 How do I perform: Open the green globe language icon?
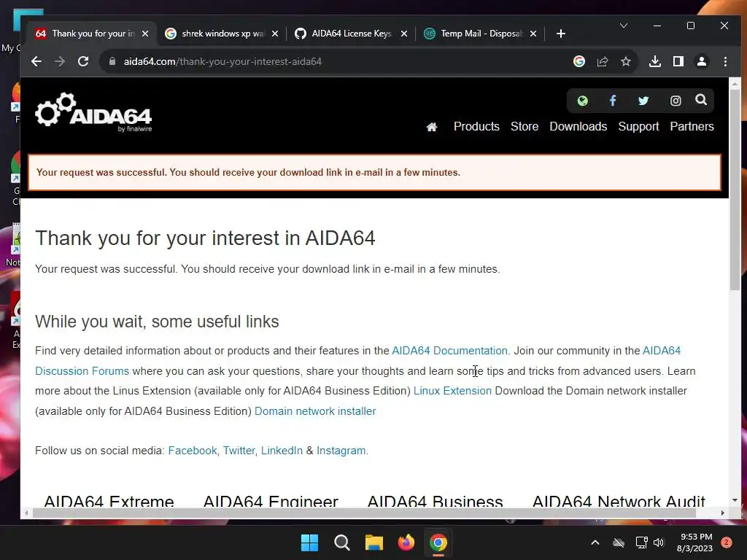(582, 101)
